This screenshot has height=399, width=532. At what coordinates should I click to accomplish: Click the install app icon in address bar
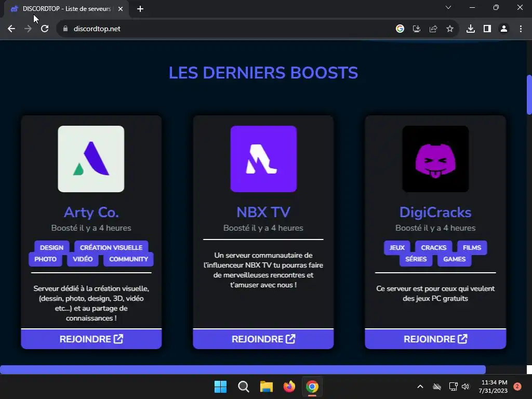click(416, 29)
